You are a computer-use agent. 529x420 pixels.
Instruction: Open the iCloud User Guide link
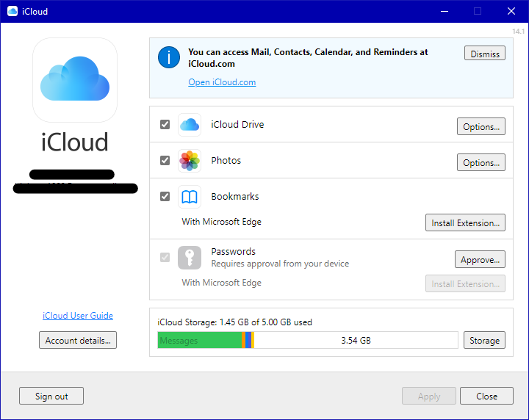[78, 316]
